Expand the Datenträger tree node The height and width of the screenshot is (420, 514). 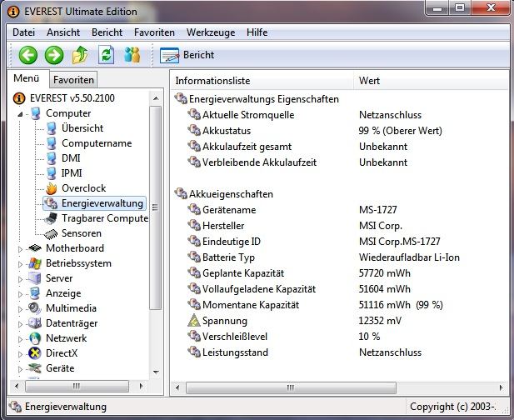pos(20,324)
